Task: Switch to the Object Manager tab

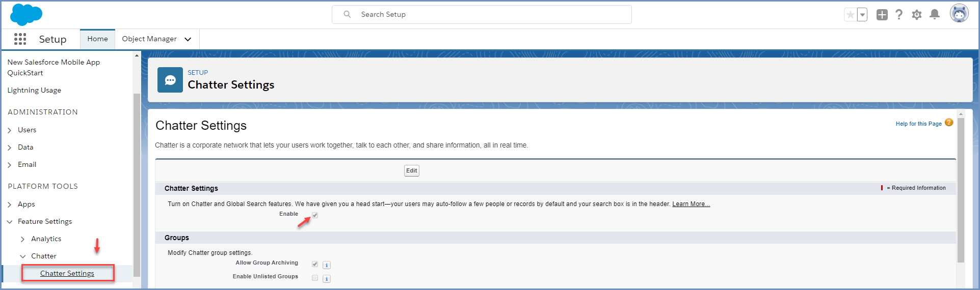Action: (x=149, y=39)
